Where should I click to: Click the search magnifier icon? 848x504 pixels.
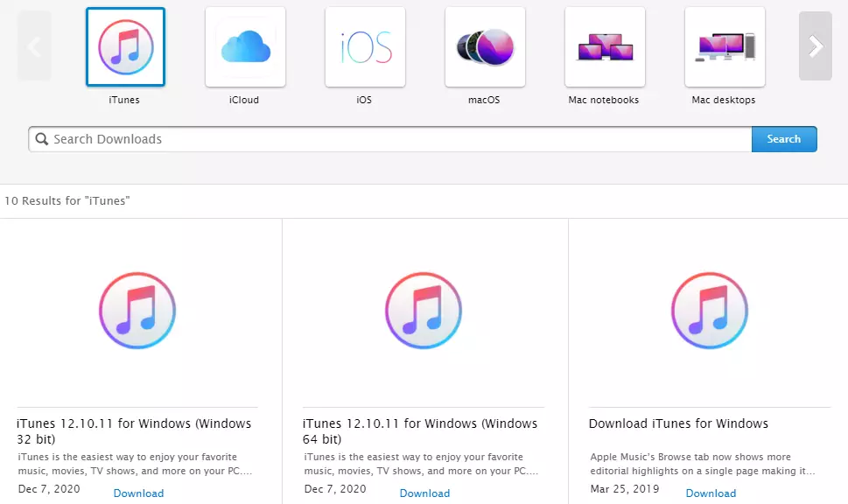(x=41, y=138)
